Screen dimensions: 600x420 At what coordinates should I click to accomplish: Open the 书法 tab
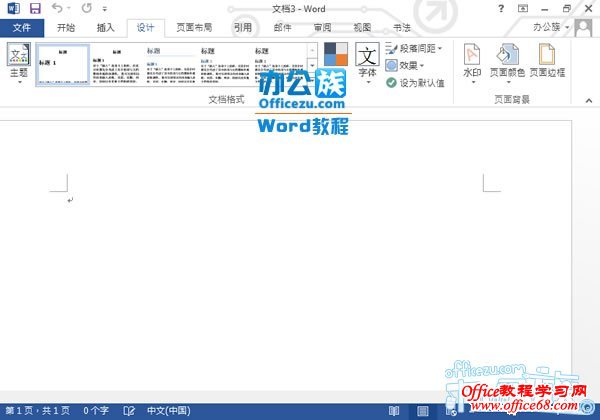coord(402,28)
